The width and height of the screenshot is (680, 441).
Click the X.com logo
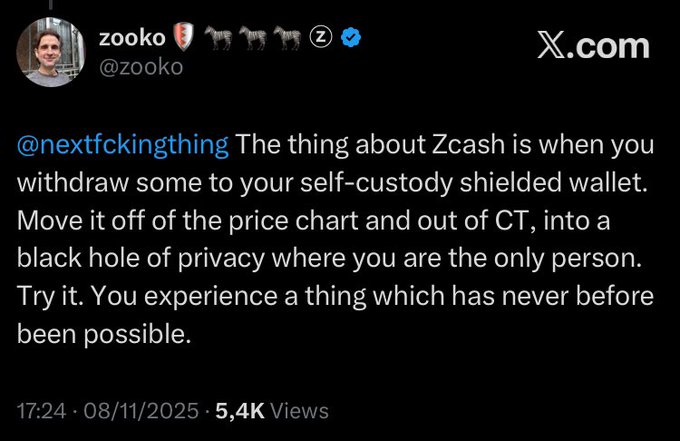coord(592,45)
